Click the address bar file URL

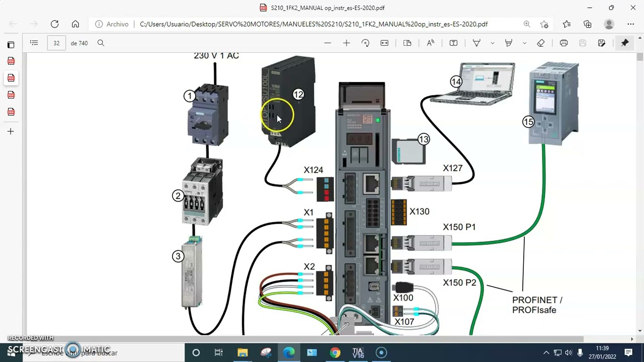[x=313, y=24]
